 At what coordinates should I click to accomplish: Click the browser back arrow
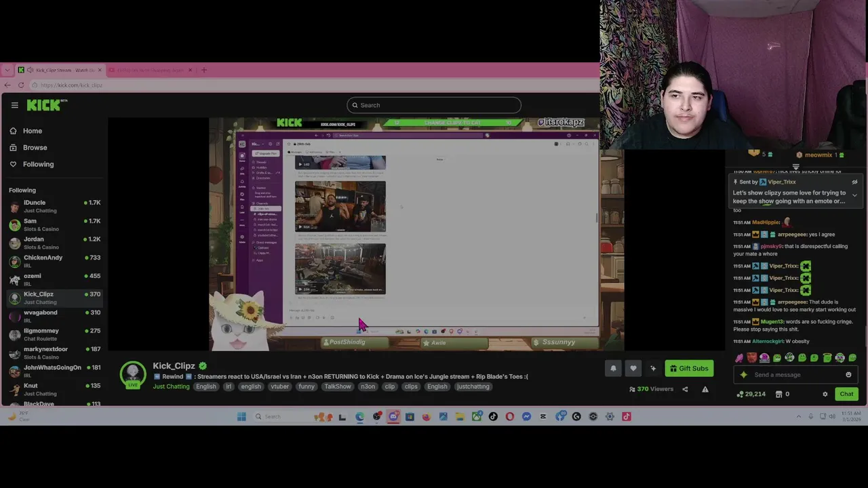click(x=7, y=85)
